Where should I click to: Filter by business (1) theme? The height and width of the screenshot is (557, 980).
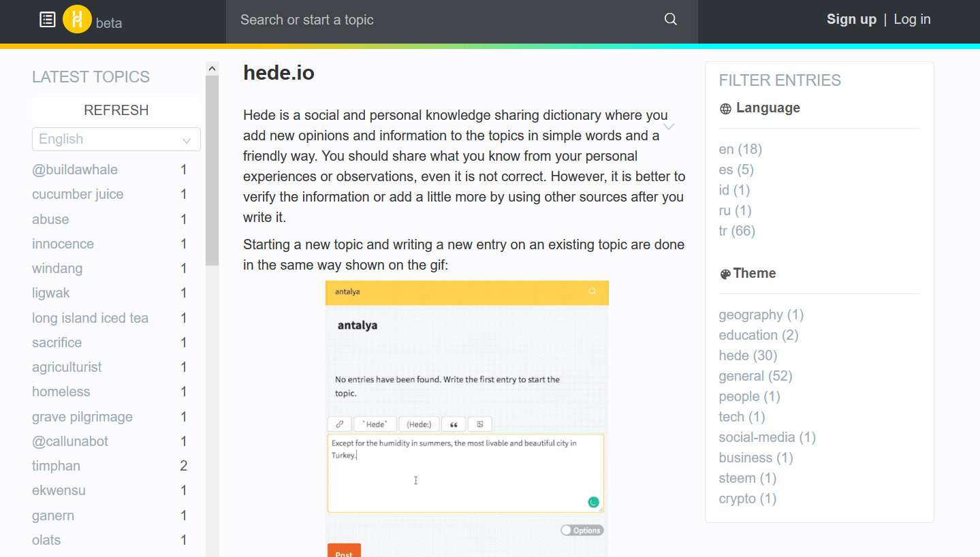coord(756,458)
